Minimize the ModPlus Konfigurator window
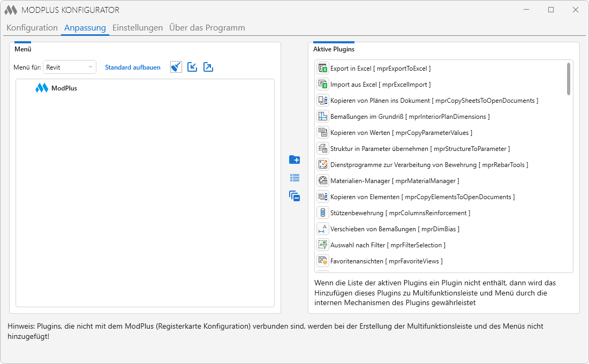 tap(526, 10)
